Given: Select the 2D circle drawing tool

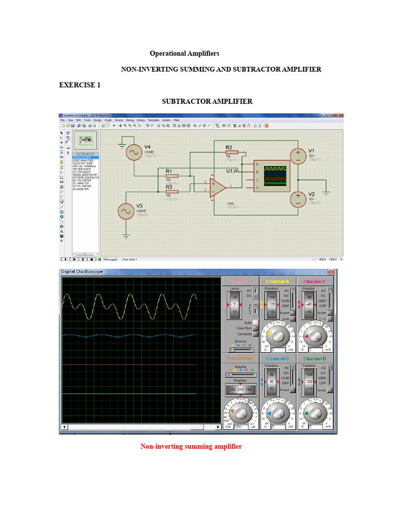Looking at the screenshot, I should (62, 217).
